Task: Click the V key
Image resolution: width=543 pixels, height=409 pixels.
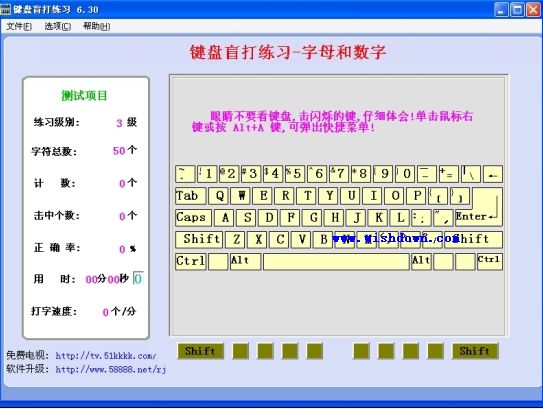Action: [x=302, y=240]
